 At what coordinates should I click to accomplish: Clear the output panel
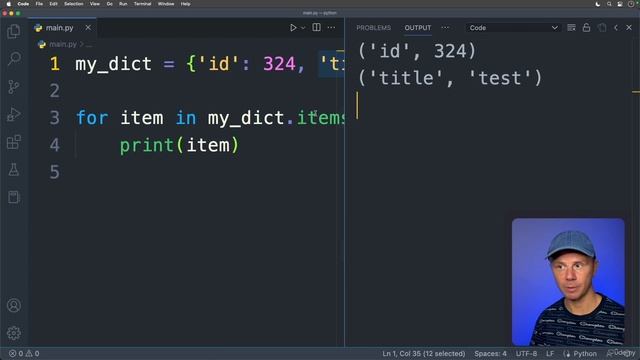tap(571, 28)
